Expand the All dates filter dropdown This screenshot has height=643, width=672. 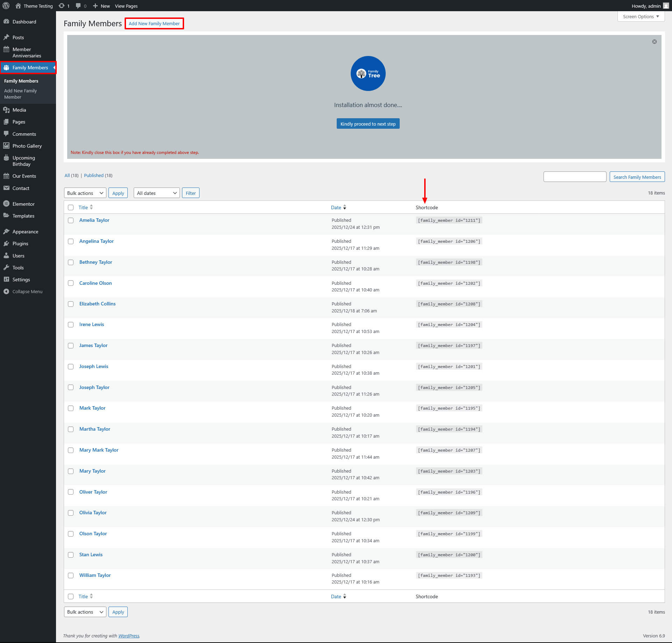(x=156, y=193)
